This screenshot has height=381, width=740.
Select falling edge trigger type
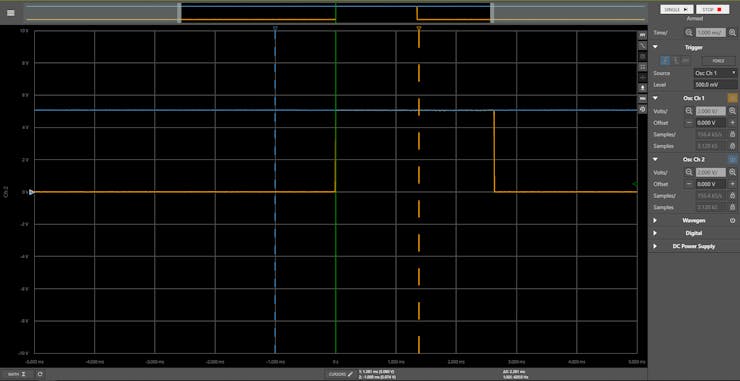point(676,61)
